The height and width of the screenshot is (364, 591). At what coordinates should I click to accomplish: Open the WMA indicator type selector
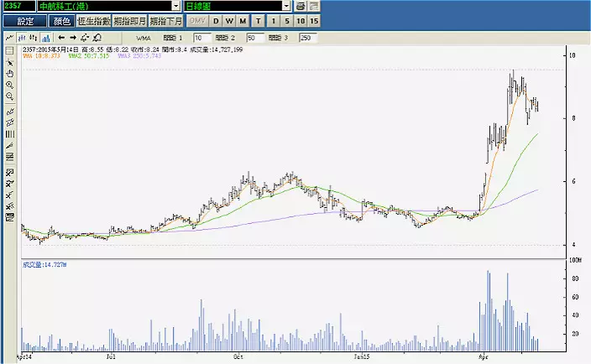click(x=142, y=38)
